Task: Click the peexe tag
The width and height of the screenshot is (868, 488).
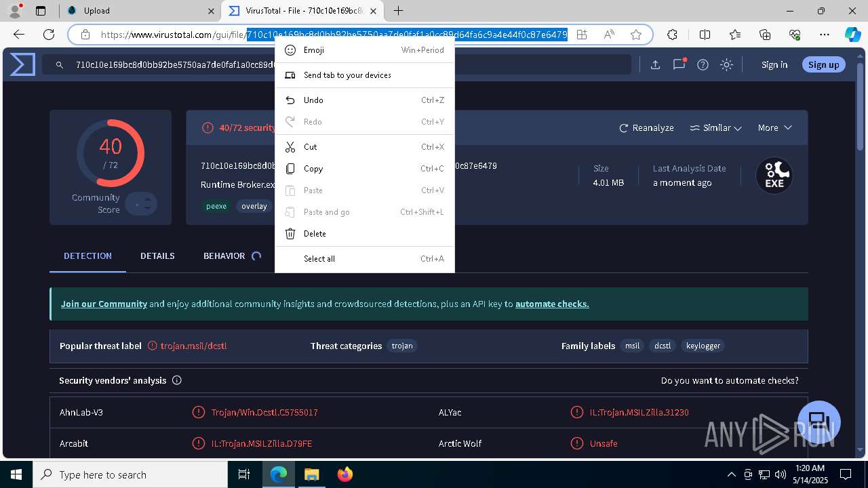Action: [216, 206]
